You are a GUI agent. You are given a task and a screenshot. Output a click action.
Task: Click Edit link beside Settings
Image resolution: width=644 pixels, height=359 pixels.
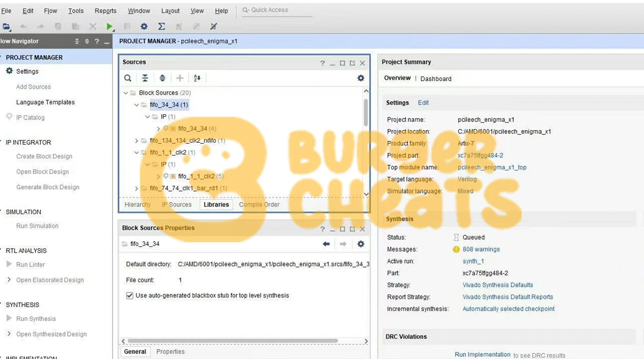click(423, 103)
